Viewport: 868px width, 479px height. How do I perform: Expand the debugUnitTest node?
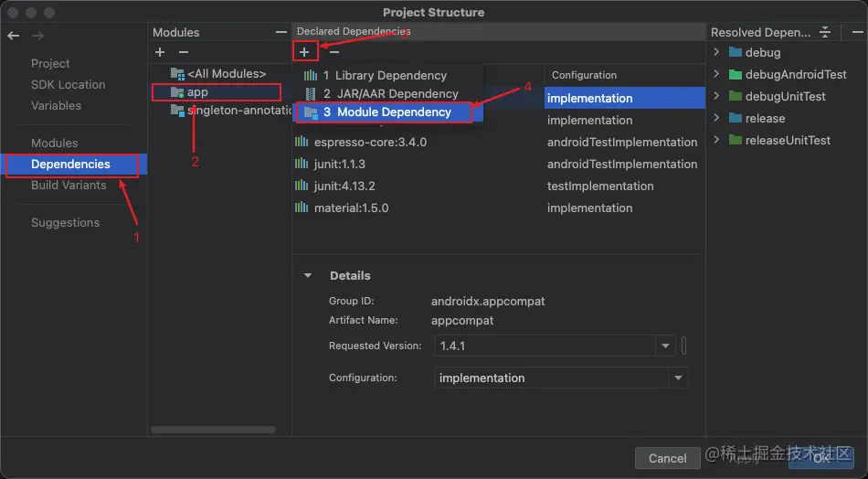pyautogui.click(x=716, y=96)
